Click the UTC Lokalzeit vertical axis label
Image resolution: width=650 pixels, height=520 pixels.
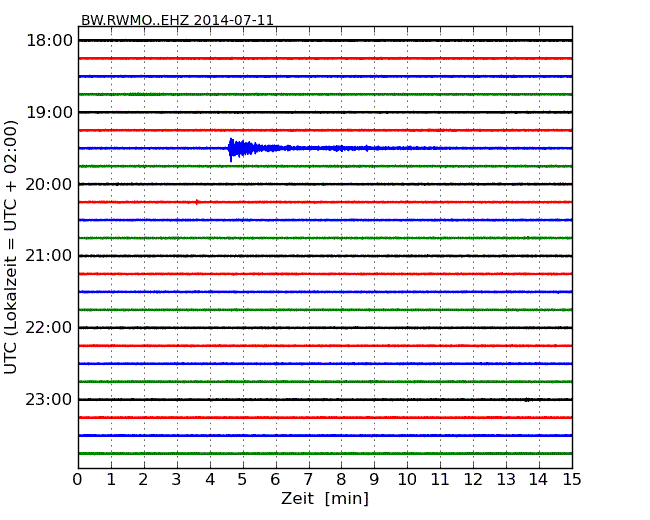(x=11, y=247)
